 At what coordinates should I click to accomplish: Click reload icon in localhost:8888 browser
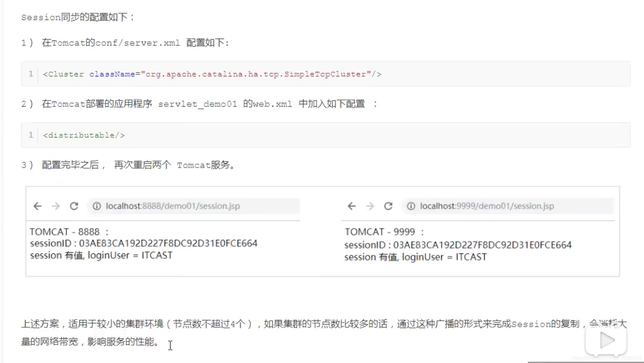pos(74,206)
